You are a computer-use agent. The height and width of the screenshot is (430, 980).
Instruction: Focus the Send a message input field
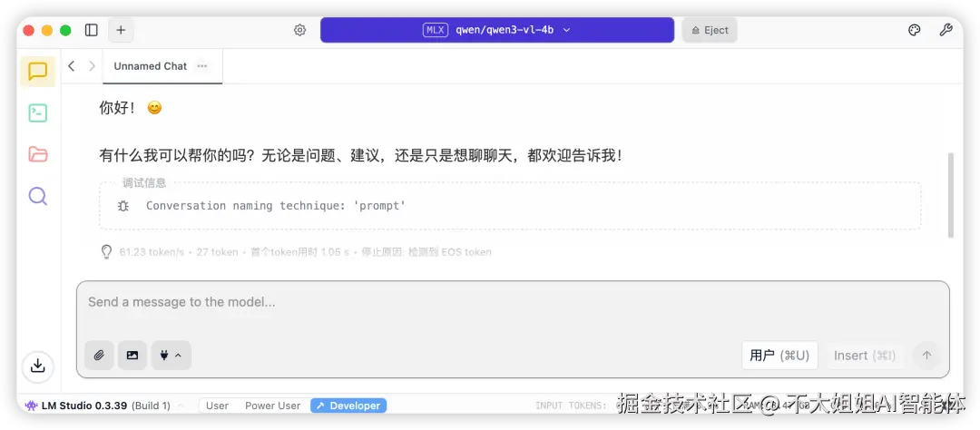click(513, 302)
